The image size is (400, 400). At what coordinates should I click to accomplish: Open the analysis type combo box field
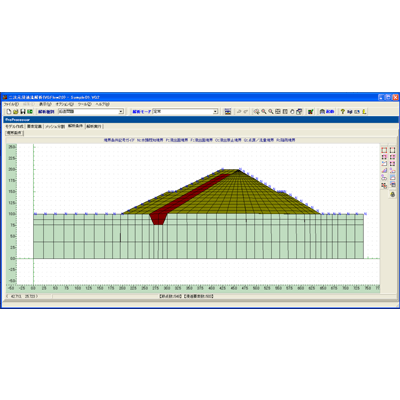(x=91, y=112)
